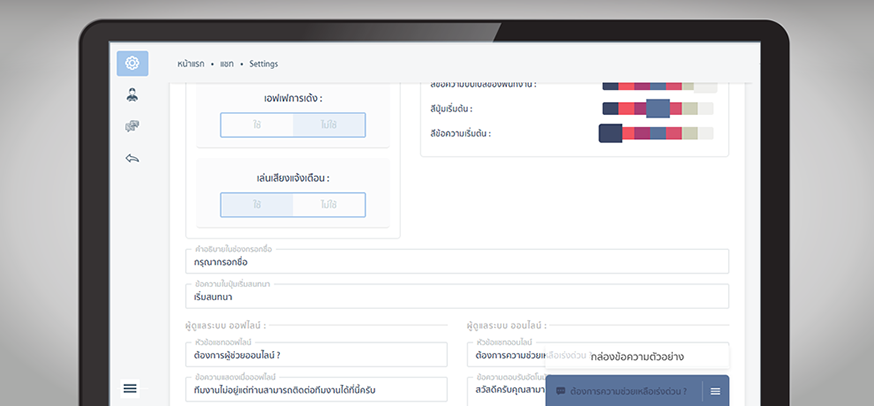Click the speech bubble icon in chat widget
The width and height of the screenshot is (874, 406).
pyautogui.click(x=561, y=392)
